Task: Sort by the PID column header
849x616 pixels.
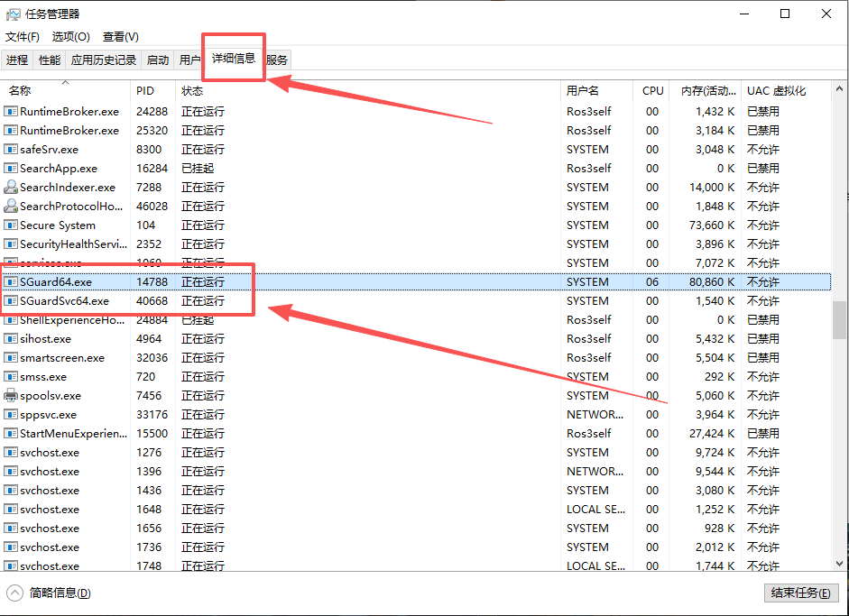Action: point(145,91)
